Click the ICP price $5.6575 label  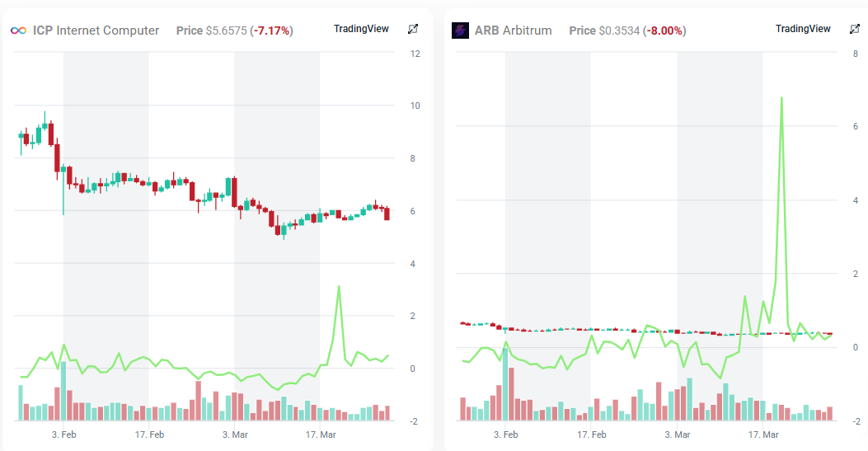point(227,31)
